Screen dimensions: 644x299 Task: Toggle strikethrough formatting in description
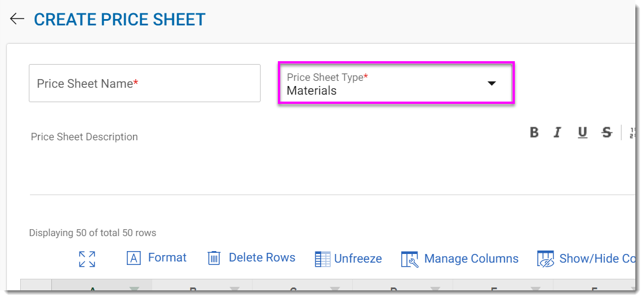pos(607,133)
